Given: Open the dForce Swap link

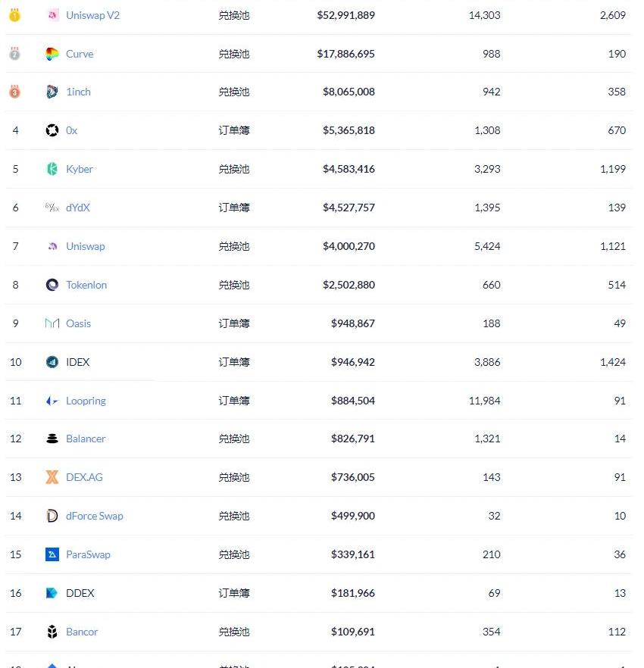Looking at the screenshot, I should pyautogui.click(x=94, y=516).
